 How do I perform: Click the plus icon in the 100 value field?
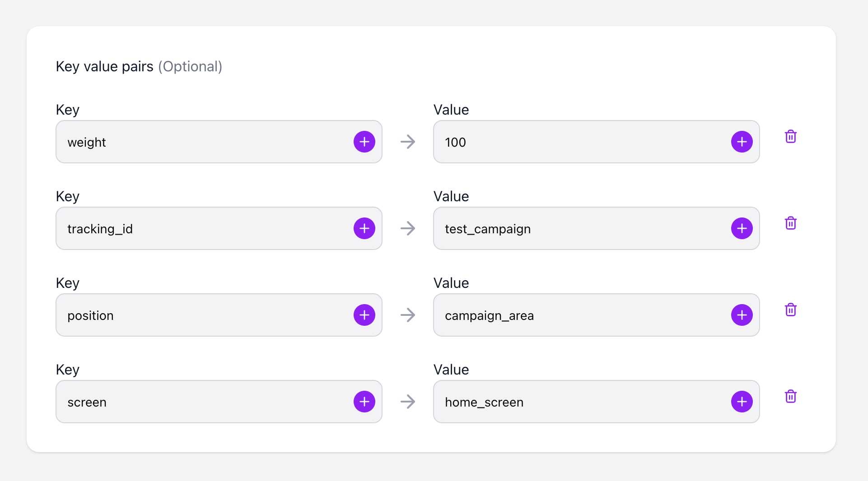tap(742, 142)
